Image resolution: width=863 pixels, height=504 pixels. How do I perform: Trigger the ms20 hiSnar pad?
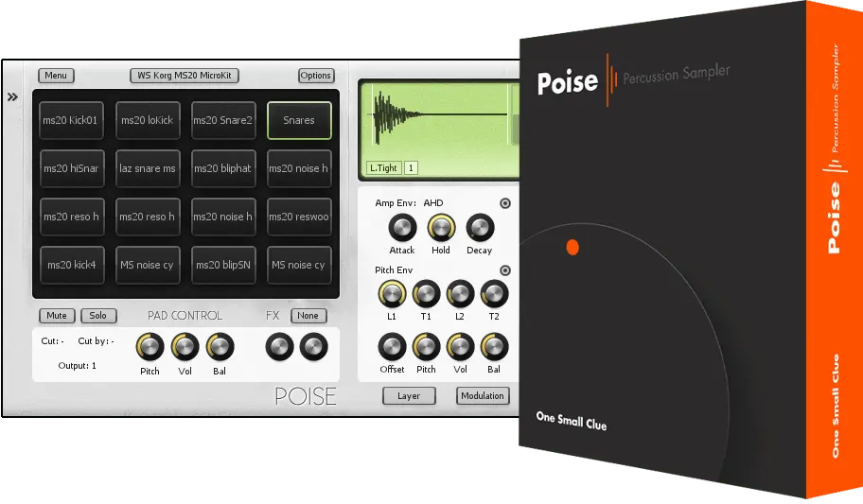[71, 168]
